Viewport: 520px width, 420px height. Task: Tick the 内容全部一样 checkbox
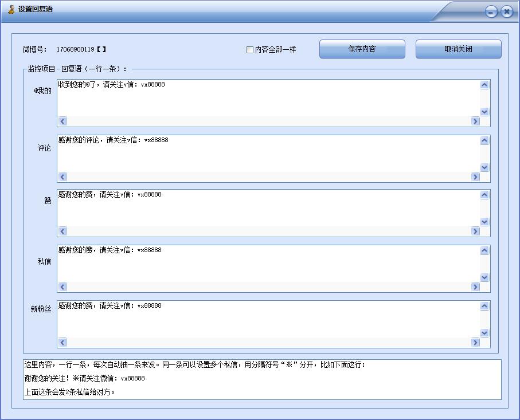(250, 50)
